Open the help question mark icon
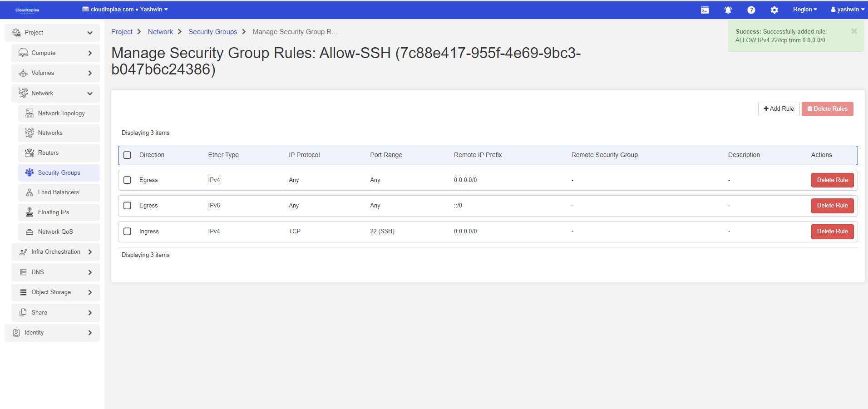Image resolution: width=868 pixels, height=409 pixels. click(751, 10)
